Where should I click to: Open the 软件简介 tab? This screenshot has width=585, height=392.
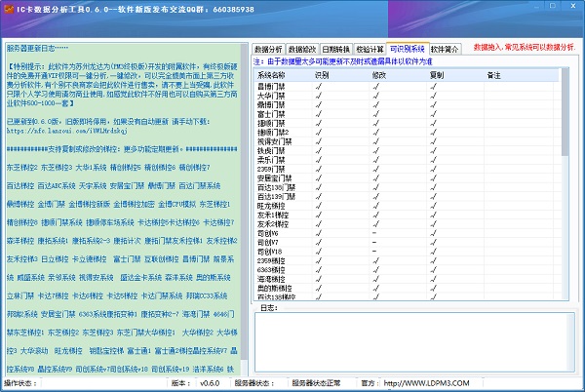coord(446,49)
